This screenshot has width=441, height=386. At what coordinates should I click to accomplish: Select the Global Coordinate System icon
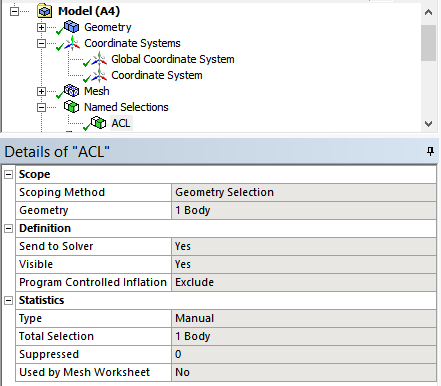point(99,59)
